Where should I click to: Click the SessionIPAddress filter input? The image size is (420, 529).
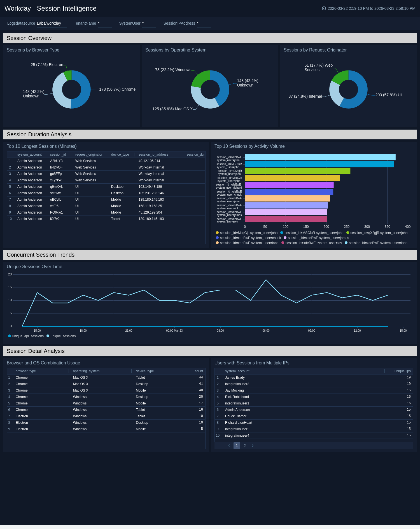204,24
